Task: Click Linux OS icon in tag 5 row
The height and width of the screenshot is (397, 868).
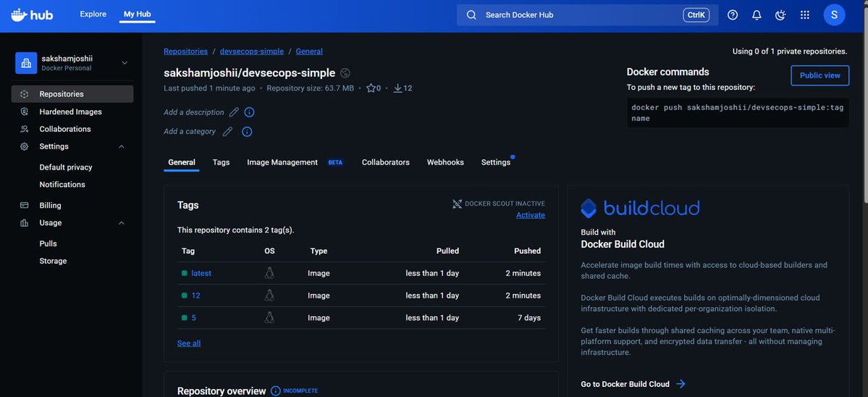Action: tap(269, 317)
